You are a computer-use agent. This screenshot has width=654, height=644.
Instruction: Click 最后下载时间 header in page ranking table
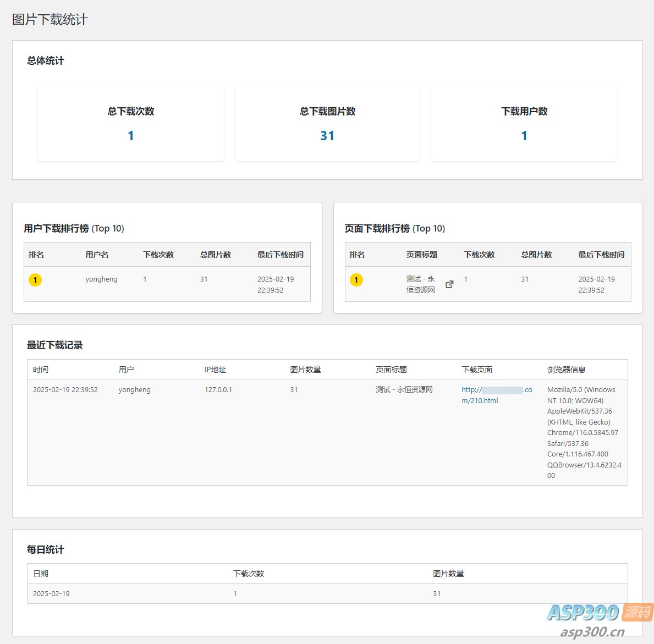tap(601, 255)
